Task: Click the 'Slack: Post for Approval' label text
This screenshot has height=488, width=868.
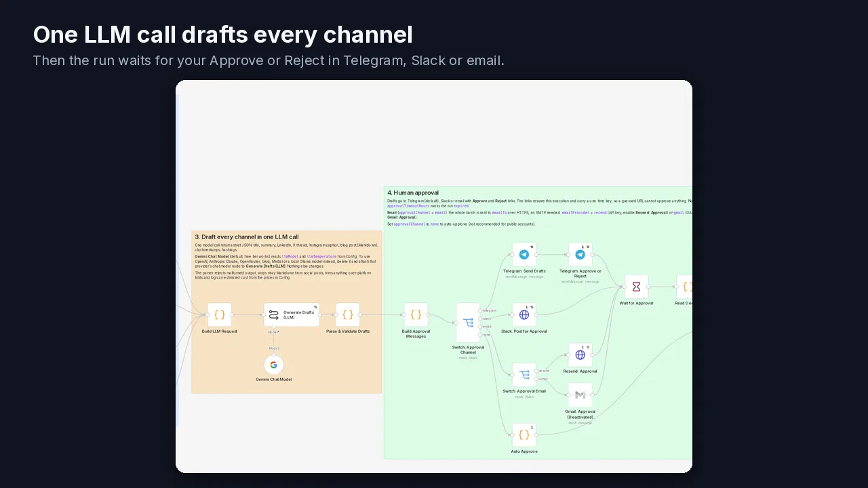Action: [524, 331]
